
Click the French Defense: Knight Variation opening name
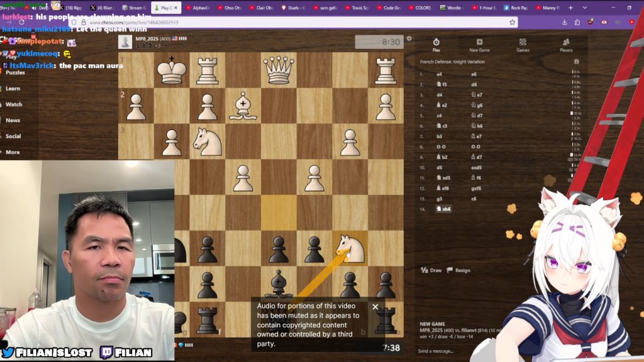pos(452,62)
